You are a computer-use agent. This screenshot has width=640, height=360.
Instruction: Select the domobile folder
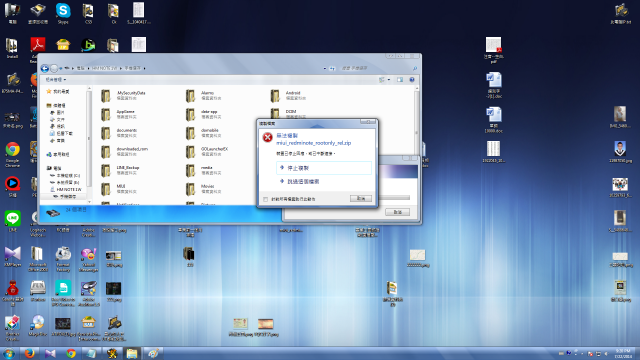(x=203, y=133)
